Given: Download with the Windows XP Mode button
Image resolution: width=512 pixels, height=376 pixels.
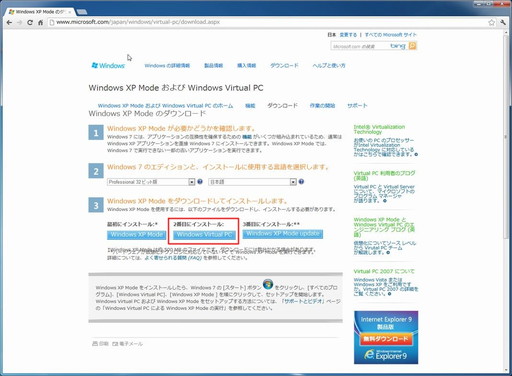Looking at the screenshot, I should coord(137,235).
